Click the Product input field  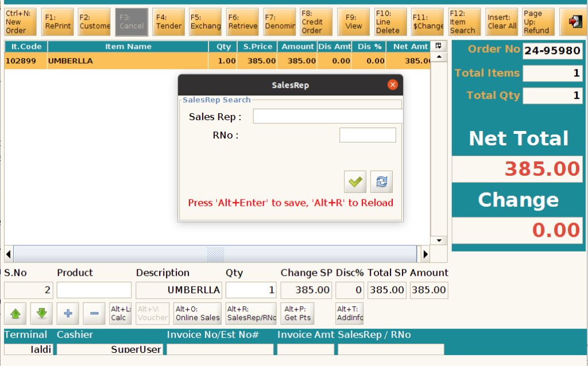(x=94, y=290)
